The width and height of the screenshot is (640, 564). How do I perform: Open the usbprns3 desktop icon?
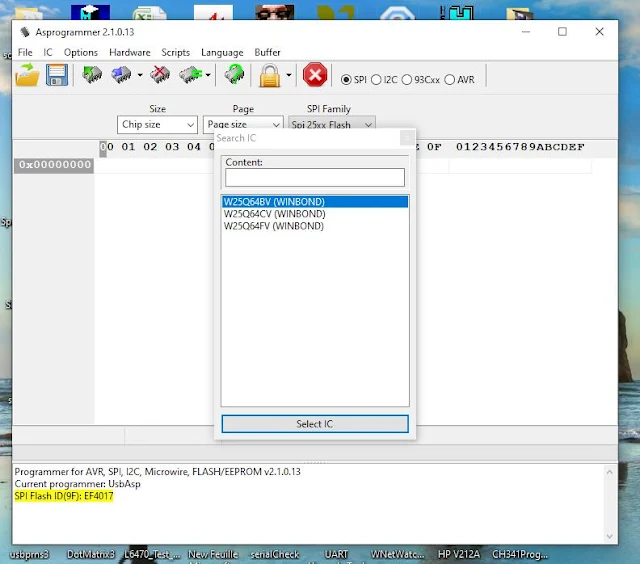(29, 554)
